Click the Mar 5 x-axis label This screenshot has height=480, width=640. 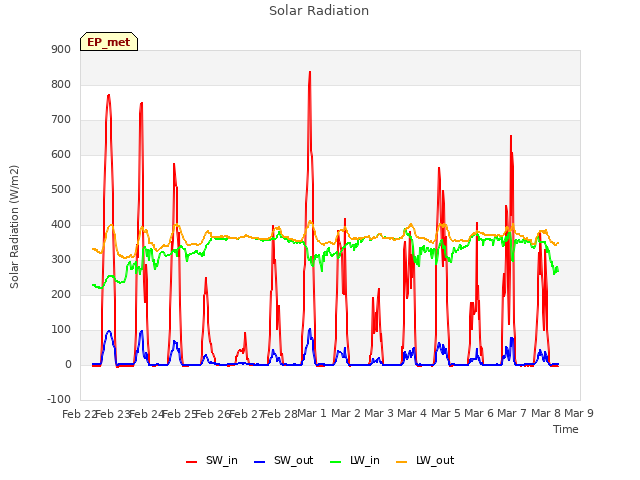coord(445,413)
